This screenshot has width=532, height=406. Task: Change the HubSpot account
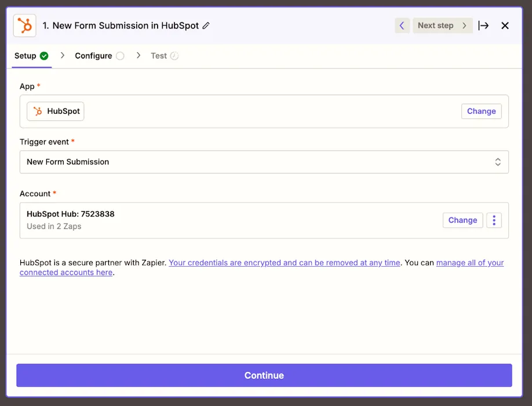pyautogui.click(x=462, y=220)
